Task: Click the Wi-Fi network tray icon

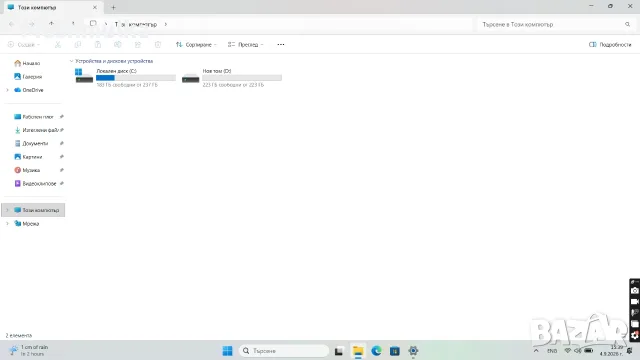Action: [567, 351]
